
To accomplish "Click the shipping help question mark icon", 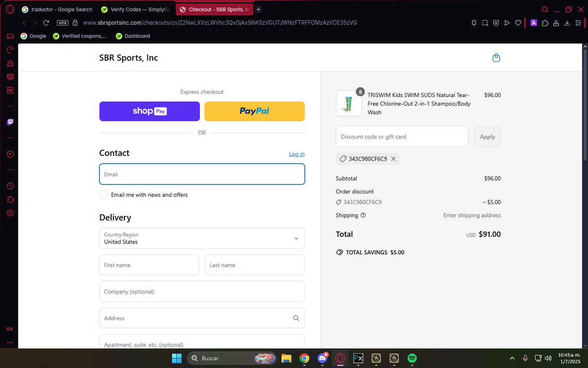I will click(363, 215).
